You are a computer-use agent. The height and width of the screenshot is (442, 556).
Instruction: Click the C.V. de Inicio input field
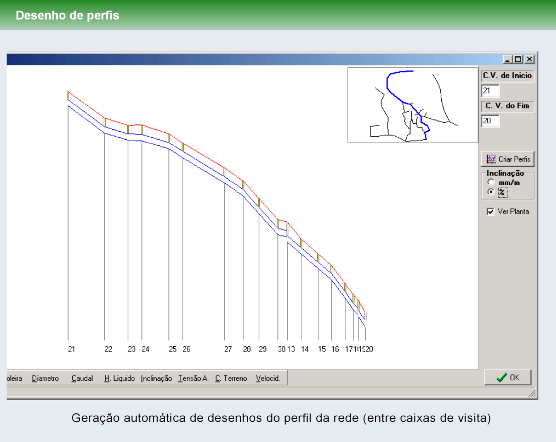coord(490,91)
